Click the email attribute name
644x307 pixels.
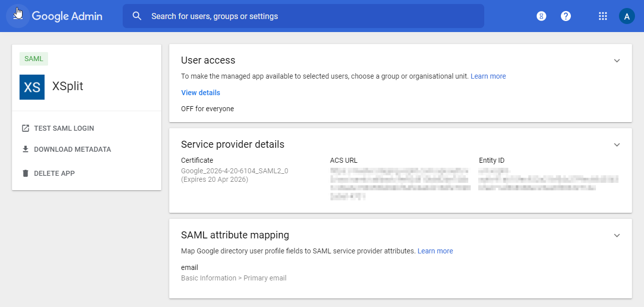pyautogui.click(x=190, y=267)
